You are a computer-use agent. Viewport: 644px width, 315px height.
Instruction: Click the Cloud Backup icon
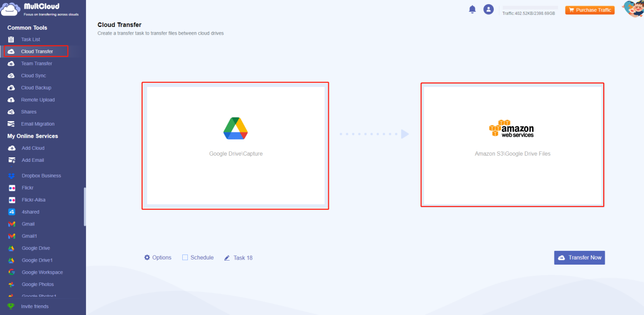(11, 88)
